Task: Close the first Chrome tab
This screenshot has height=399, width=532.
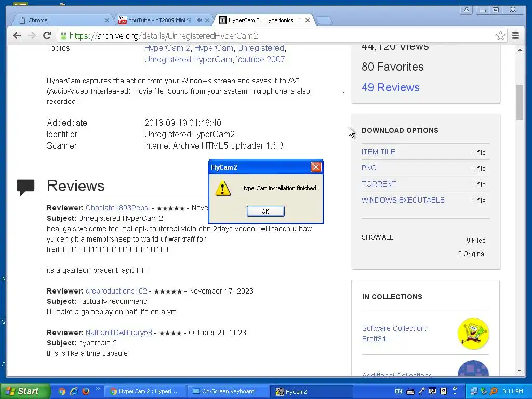Action: 107,20
